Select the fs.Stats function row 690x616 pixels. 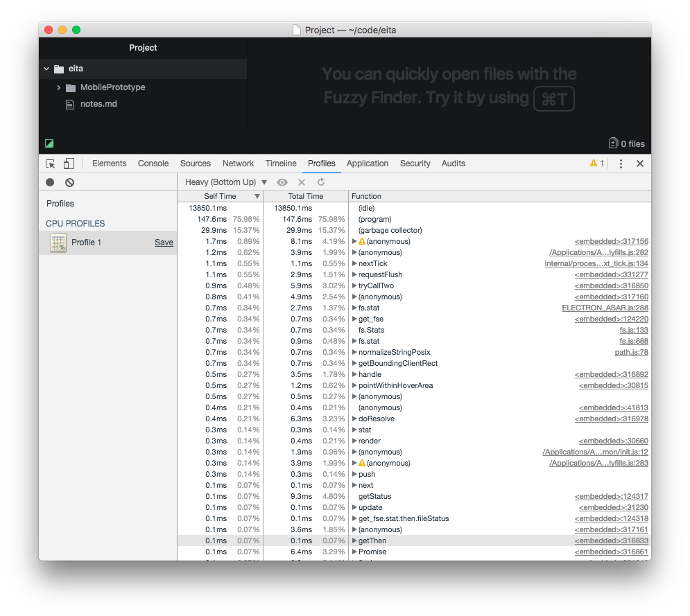[x=414, y=330]
